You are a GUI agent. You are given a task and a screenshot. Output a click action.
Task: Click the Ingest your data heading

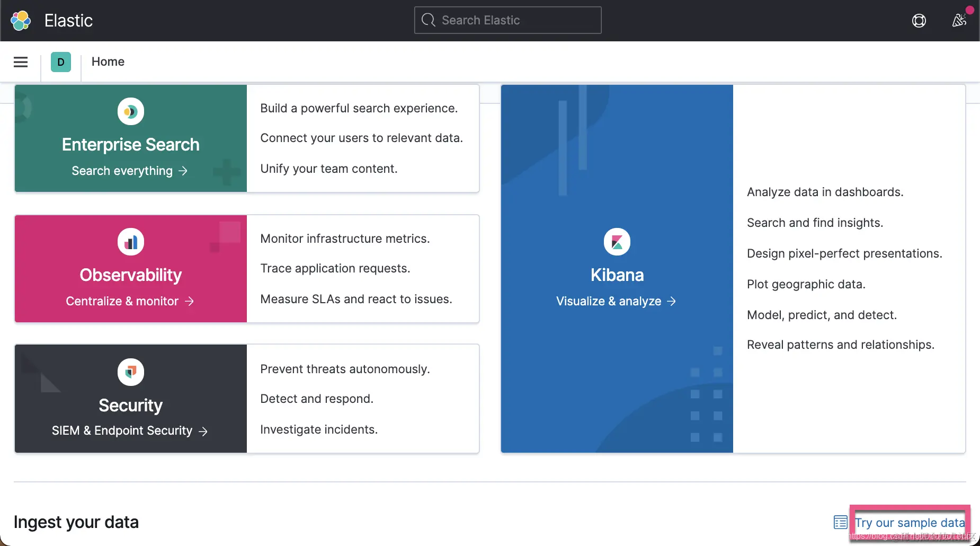76,522
